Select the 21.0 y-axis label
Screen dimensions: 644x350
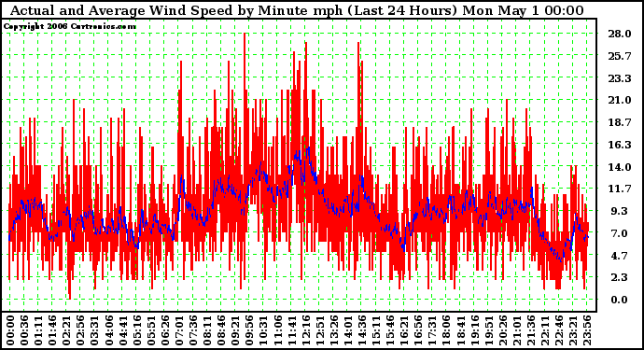coord(620,100)
